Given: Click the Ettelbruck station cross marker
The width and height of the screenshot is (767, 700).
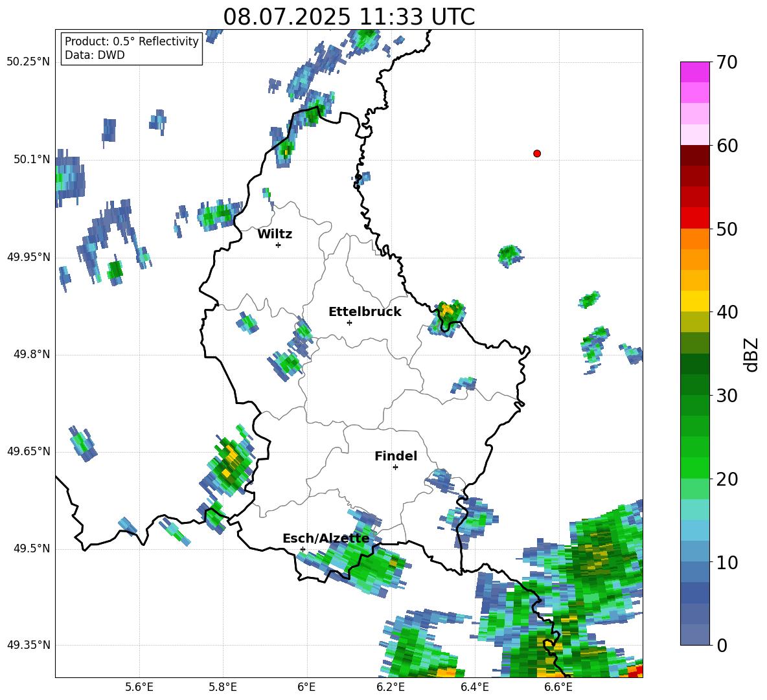Looking at the screenshot, I should [x=349, y=322].
